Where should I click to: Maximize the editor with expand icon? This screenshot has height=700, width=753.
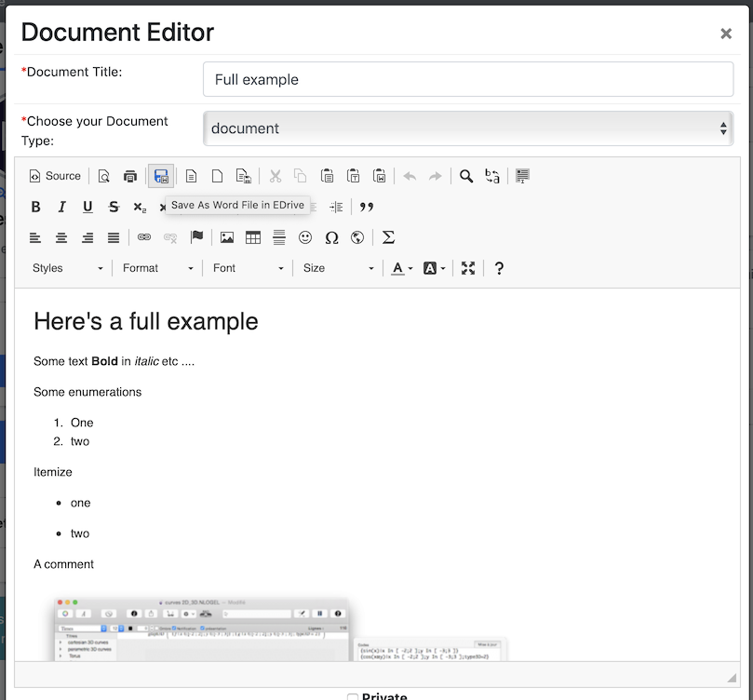click(468, 268)
